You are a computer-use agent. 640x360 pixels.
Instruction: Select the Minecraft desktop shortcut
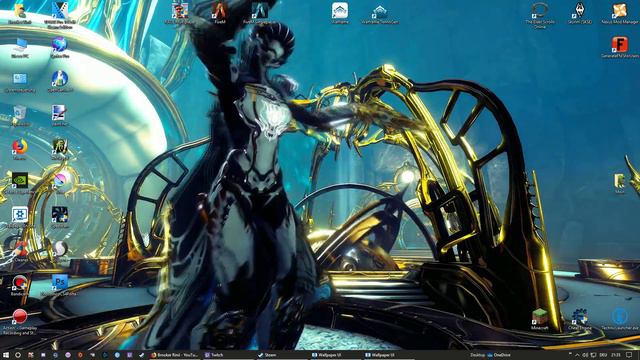tap(540, 318)
